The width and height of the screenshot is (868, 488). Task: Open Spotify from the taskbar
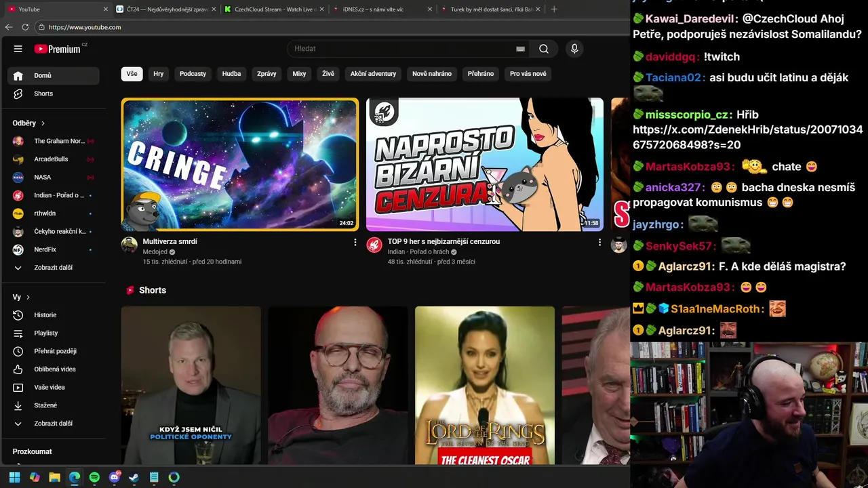click(94, 477)
